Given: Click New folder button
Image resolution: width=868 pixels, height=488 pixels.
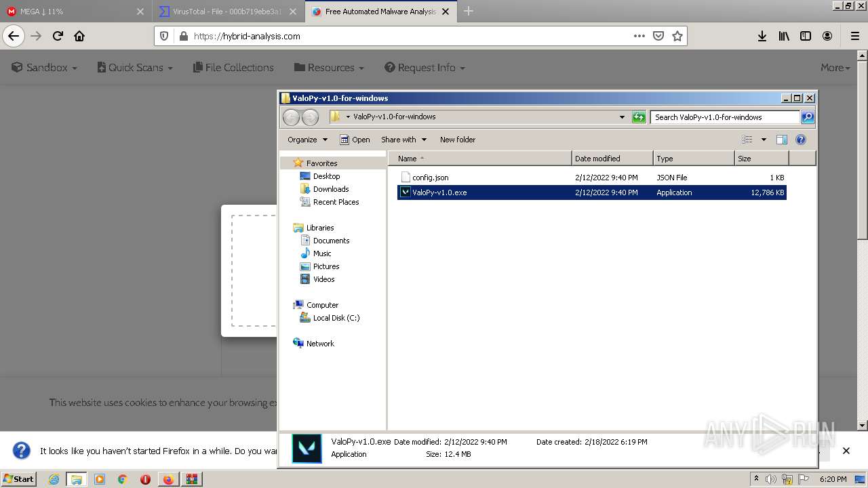Looking at the screenshot, I should click(458, 140).
